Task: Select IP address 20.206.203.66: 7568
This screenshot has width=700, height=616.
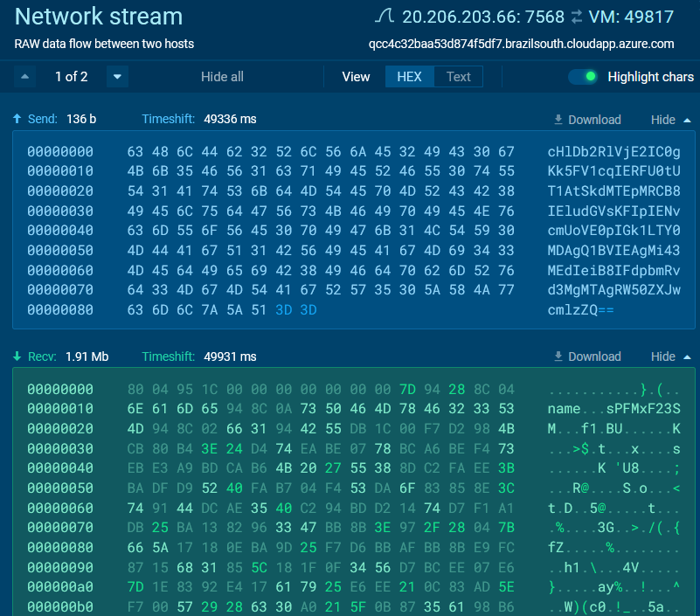Action: pos(483,17)
